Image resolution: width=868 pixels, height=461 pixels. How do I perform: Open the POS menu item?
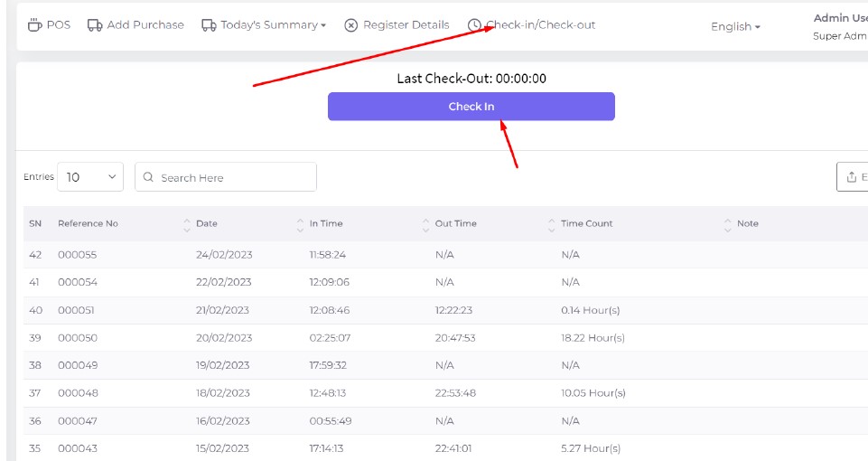(x=58, y=25)
